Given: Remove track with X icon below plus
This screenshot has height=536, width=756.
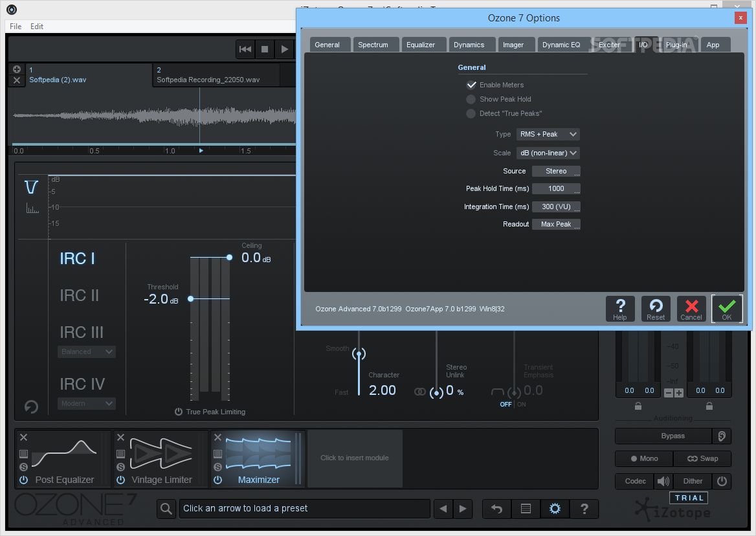Looking at the screenshot, I should (16, 80).
